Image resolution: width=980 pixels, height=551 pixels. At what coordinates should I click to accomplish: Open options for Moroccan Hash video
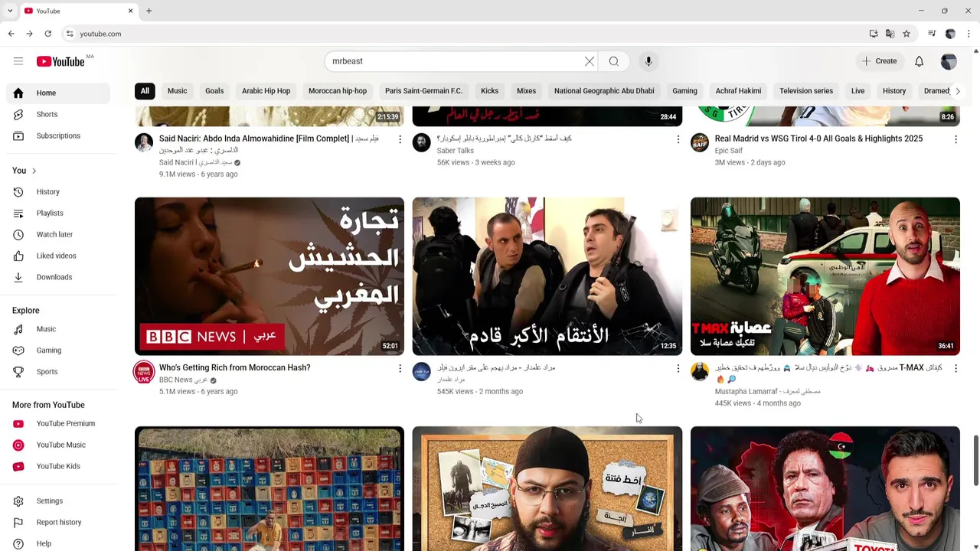[x=400, y=368]
